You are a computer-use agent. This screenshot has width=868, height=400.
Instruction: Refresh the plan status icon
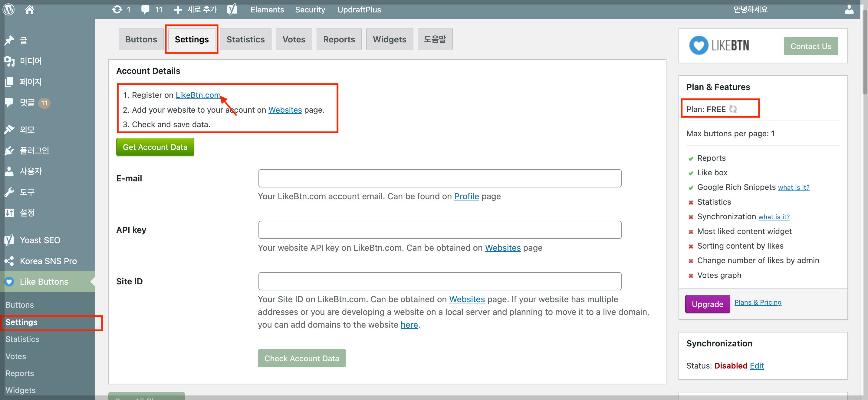pyautogui.click(x=733, y=109)
